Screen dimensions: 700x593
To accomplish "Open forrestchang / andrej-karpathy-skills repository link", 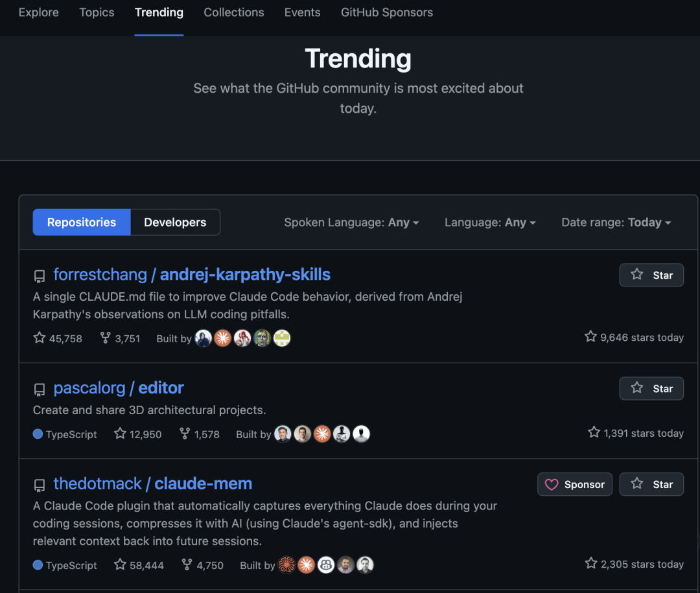I will point(192,274).
